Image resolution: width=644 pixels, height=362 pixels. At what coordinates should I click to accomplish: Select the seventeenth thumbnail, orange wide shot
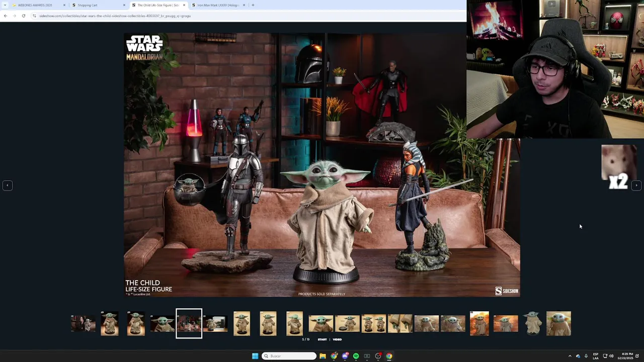click(x=506, y=323)
